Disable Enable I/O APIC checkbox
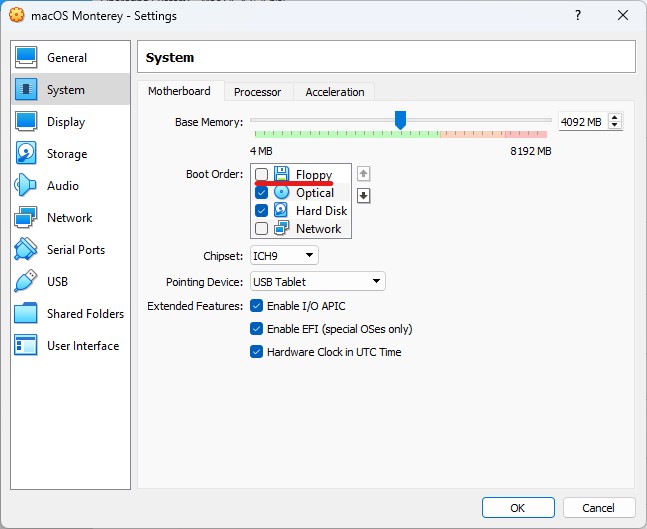 click(x=257, y=306)
